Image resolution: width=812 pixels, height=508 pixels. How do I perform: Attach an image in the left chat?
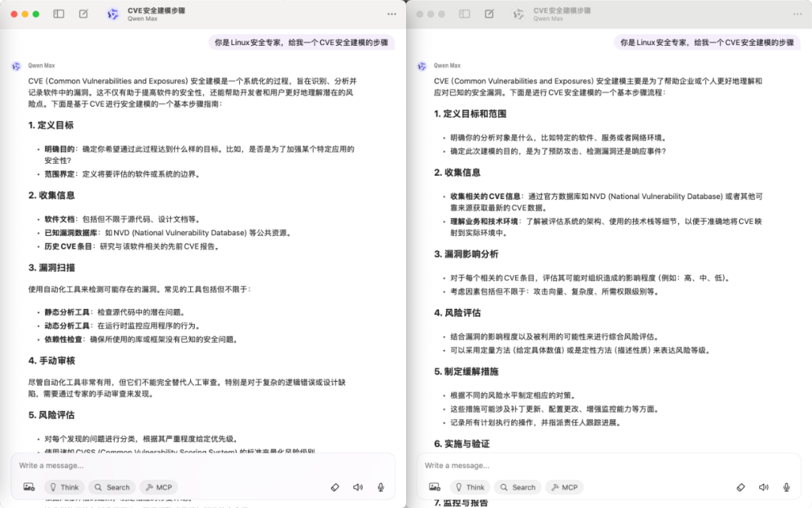pos(29,487)
